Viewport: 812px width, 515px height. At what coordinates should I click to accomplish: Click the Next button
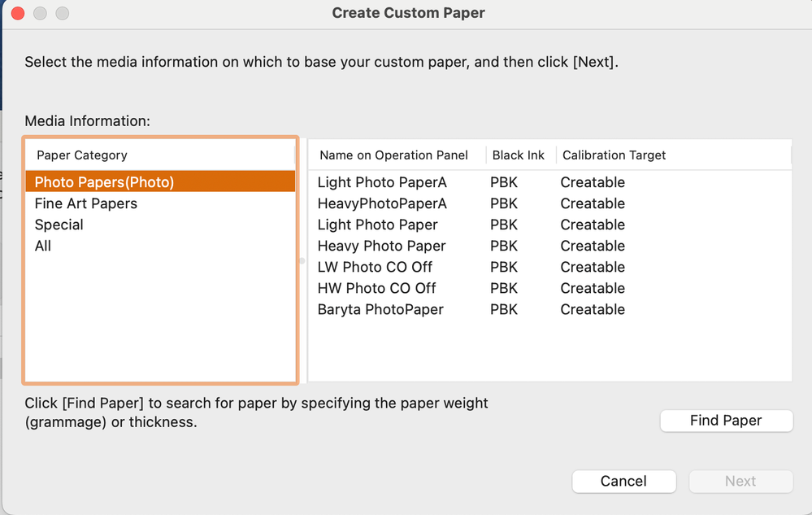[x=740, y=481]
